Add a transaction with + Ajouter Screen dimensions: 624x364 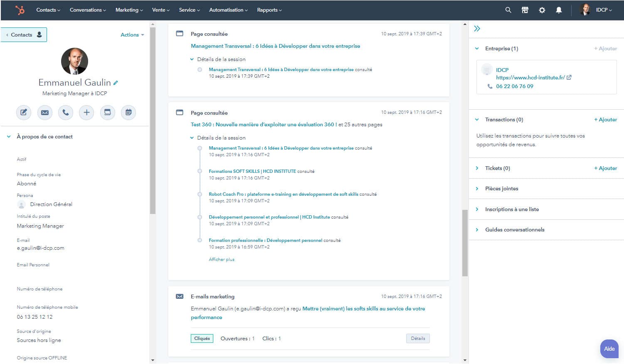tap(605, 120)
